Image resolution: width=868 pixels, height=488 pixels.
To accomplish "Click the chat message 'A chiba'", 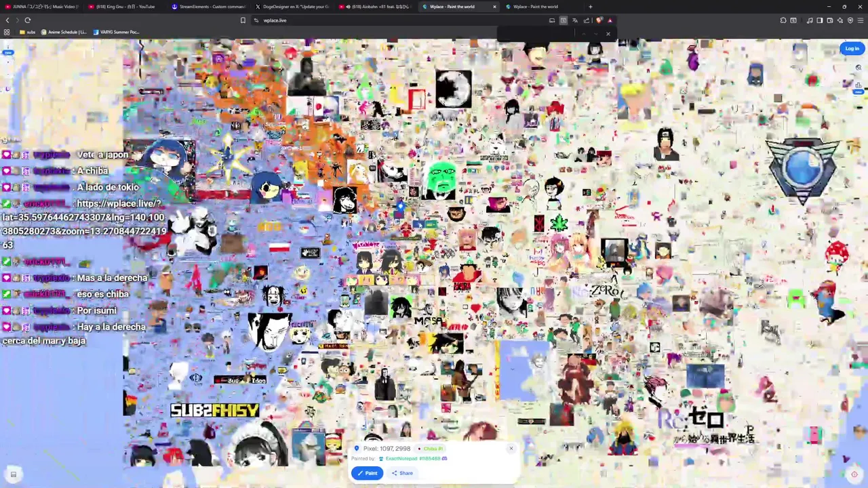I will click(92, 171).
